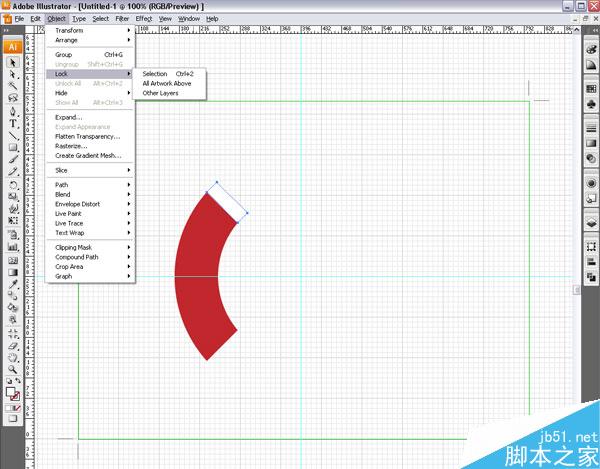The width and height of the screenshot is (600, 469).
Task: Choose All Artwork Above in Lock submenu
Action: 169,83
